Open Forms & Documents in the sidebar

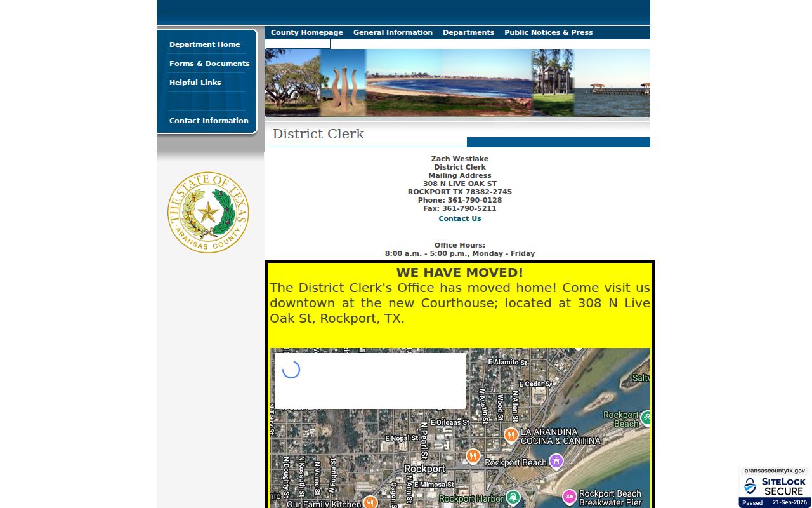click(209, 63)
